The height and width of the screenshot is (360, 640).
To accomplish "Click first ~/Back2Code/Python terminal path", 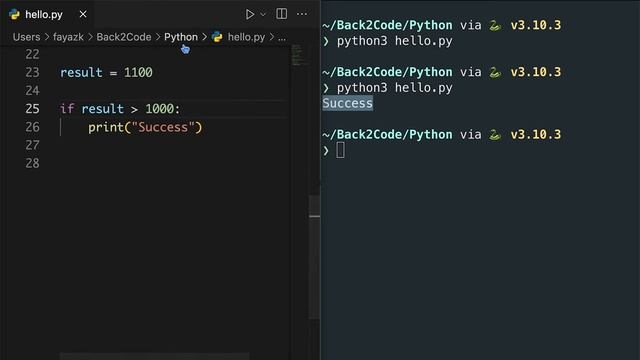I will pyautogui.click(x=387, y=25).
